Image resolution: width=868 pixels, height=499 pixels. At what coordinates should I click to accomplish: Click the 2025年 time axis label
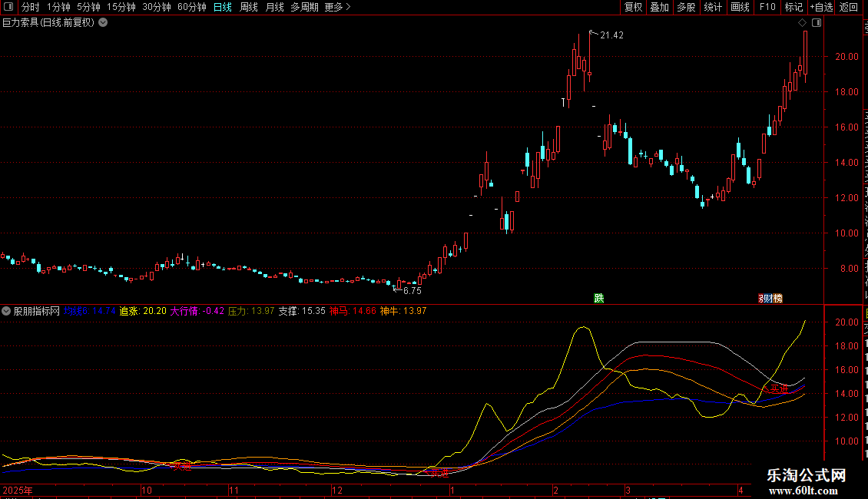[18, 491]
